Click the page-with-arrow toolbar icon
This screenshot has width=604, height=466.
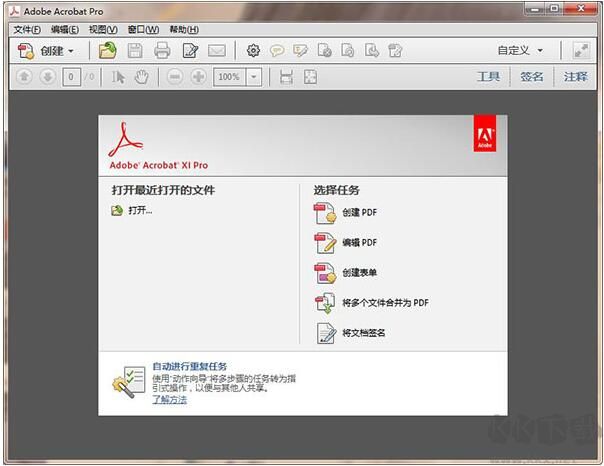[371, 50]
